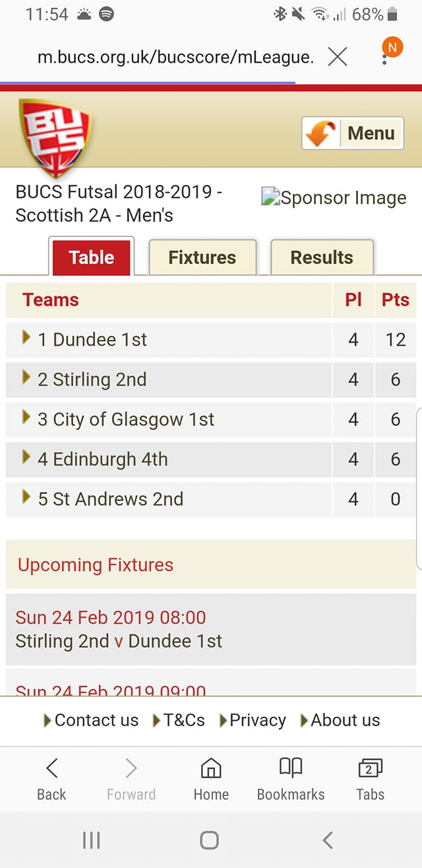Screen dimensions: 422x868
Task: Switch to the Results tab
Action: (x=322, y=257)
